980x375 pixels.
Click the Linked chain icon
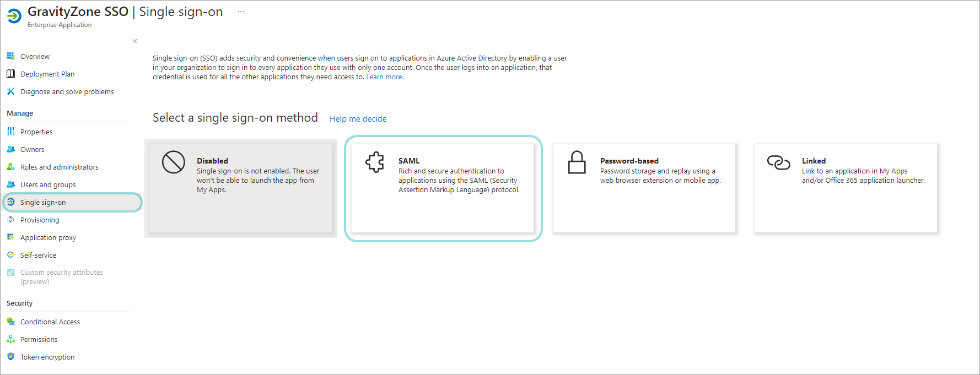coord(779,162)
